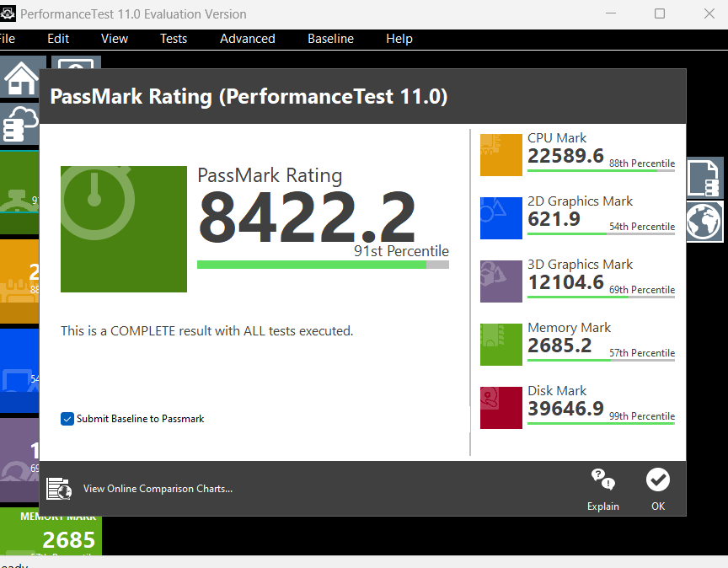
Task: Click the 3D Graphics Mark percentile bar
Action: coord(601,297)
